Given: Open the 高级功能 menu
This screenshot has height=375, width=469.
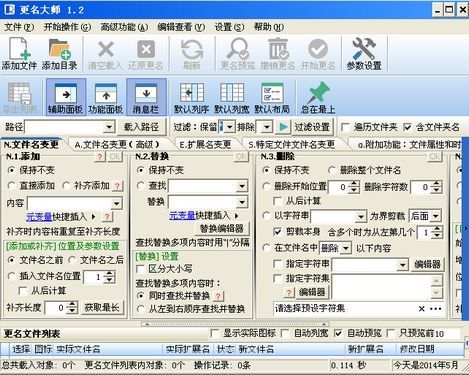Looking at the screenshot, I should click(124, 27).
